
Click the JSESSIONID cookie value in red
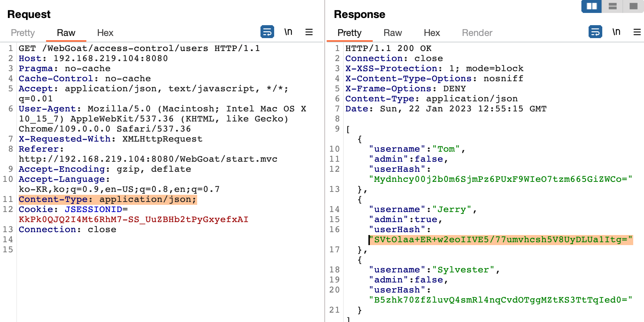click(133, 219)
